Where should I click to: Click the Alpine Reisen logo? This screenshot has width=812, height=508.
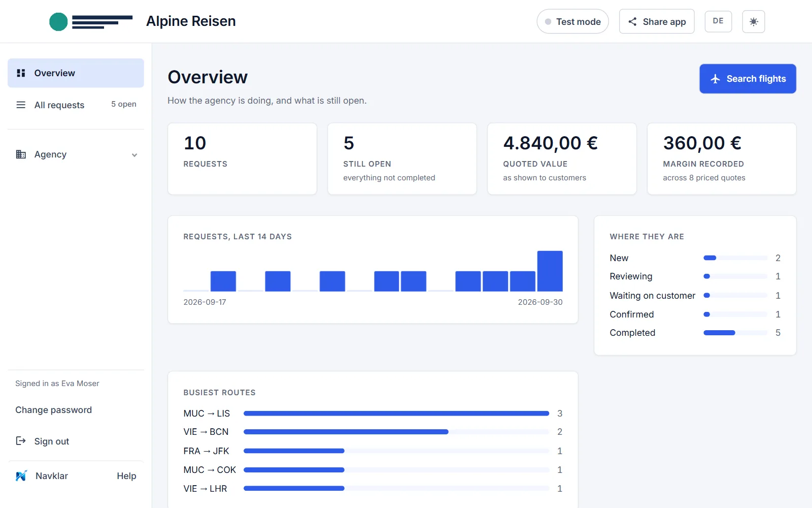91,21
